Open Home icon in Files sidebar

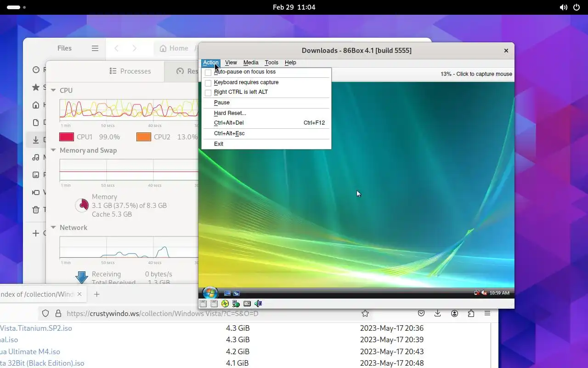point(36,105)
